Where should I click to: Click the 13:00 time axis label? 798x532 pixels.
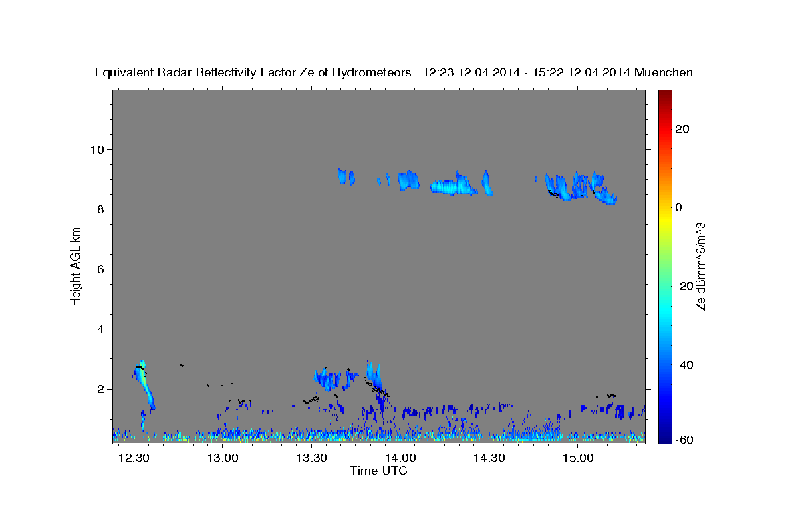223,458
